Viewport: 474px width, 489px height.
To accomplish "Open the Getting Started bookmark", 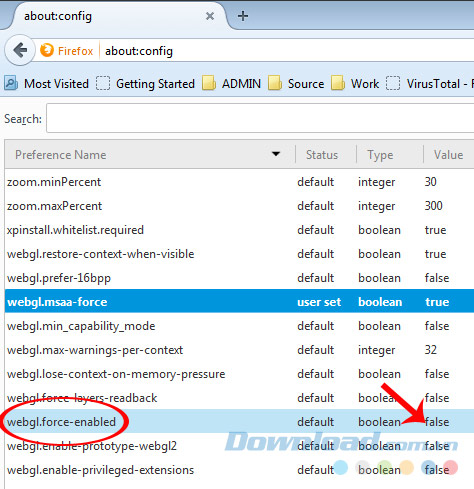I will 145,83.
